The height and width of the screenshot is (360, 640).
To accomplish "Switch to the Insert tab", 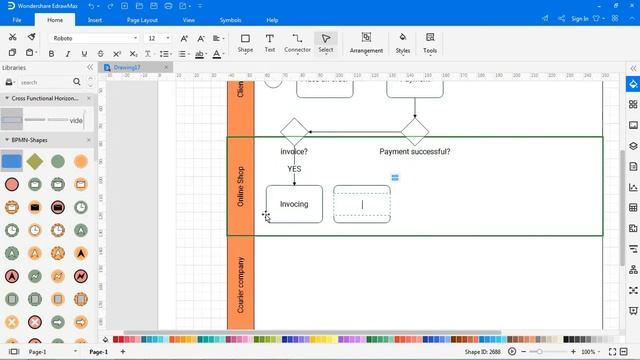I will [x=95, y=20].
